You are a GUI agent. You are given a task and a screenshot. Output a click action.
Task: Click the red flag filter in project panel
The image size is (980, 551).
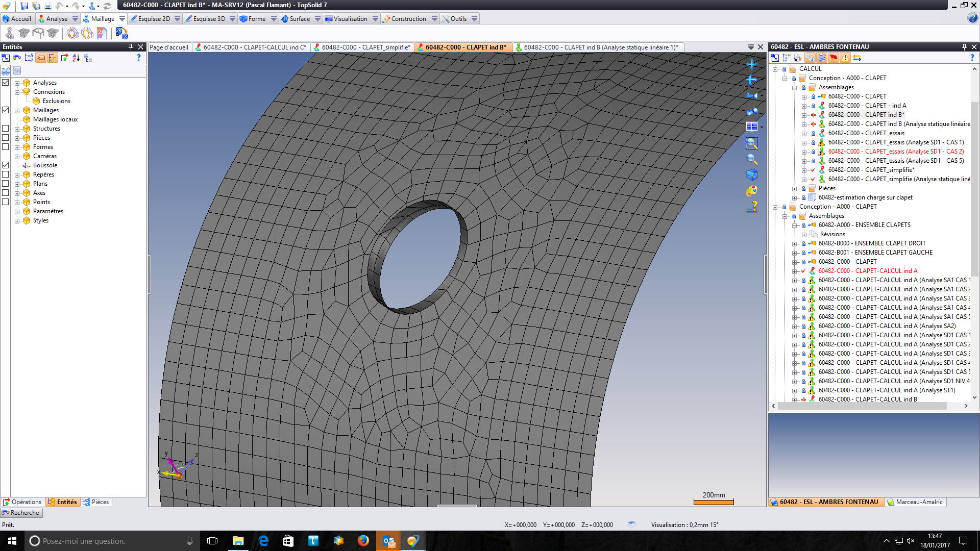(x=833, y=58)
